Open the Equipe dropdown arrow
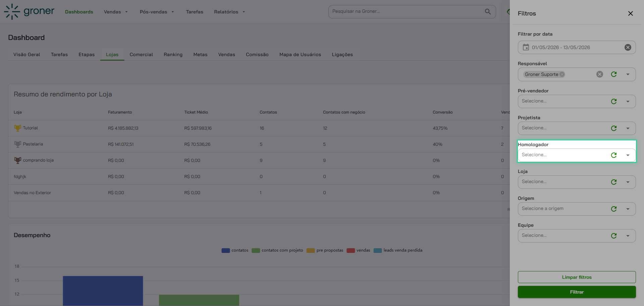The width and height of the screenshot is (644, 306). pos(628,236)
